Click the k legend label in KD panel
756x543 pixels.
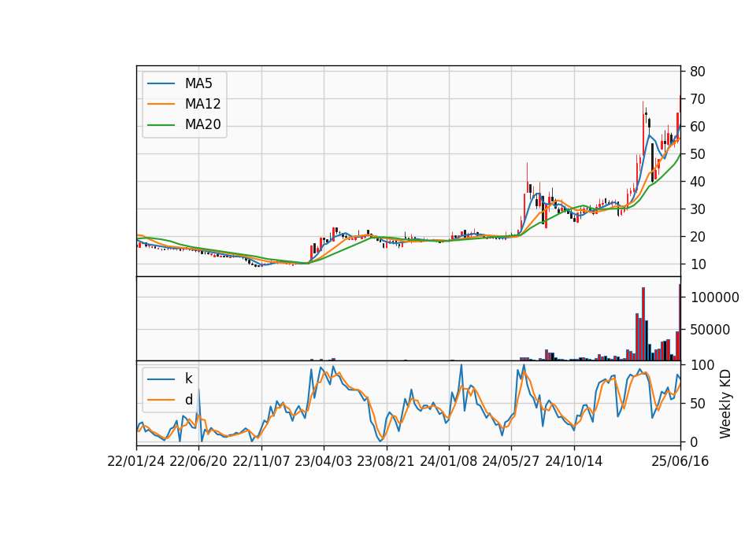(x=188, y=379)
